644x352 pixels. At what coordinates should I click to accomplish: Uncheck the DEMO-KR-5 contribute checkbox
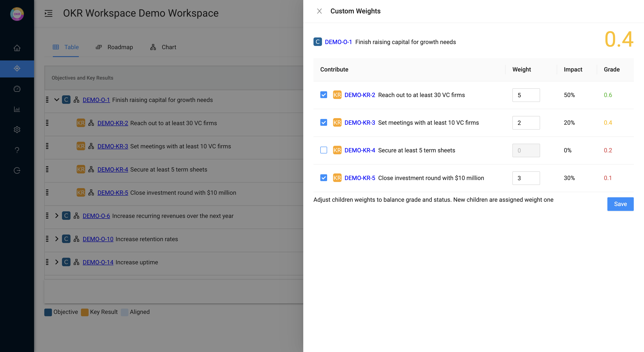click(x=323, y=178)
